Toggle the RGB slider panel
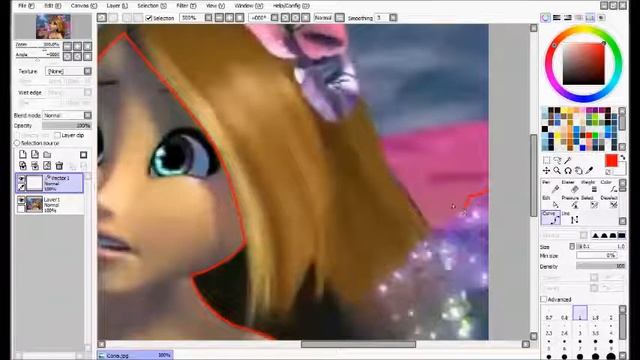The width and height of the screenshot is (640, 360). pyautogui.click(x=557, y=18)
